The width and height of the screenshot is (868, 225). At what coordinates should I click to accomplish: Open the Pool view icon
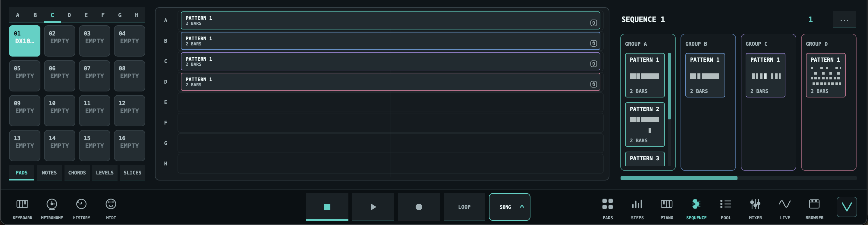click(x=725, y=204)
